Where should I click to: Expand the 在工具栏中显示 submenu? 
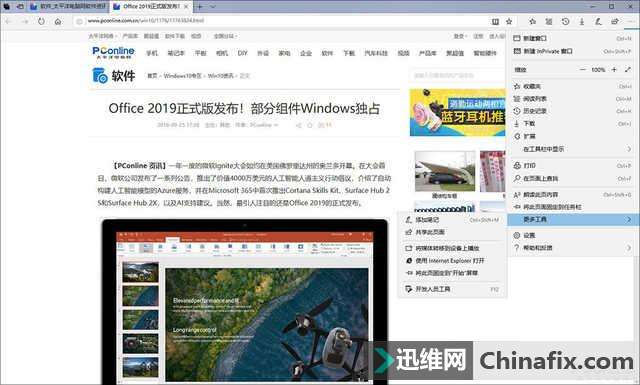(x=571, y=149)
